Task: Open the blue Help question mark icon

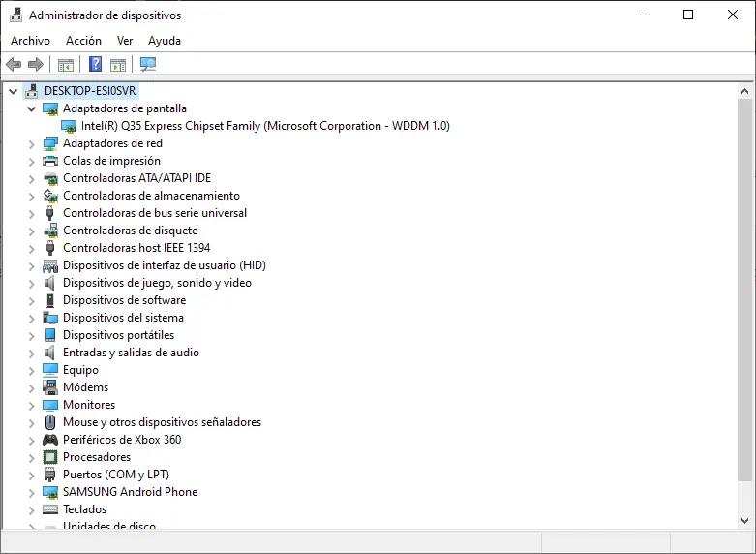Action: point(95,65)
